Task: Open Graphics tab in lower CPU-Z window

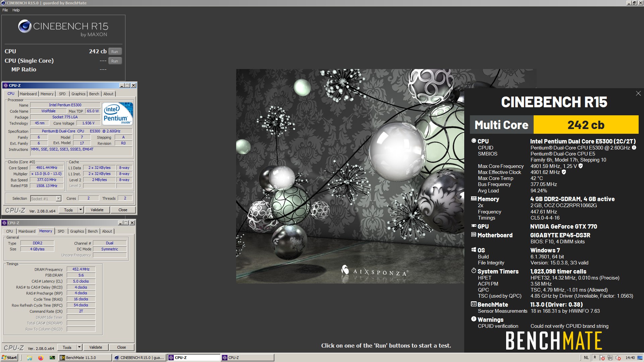Action: click(x=77, y=231)
